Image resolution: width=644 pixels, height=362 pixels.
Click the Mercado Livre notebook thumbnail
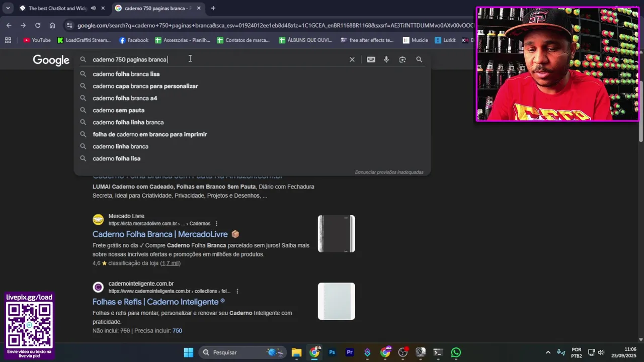pyautogui.click(x=337, y=234)
